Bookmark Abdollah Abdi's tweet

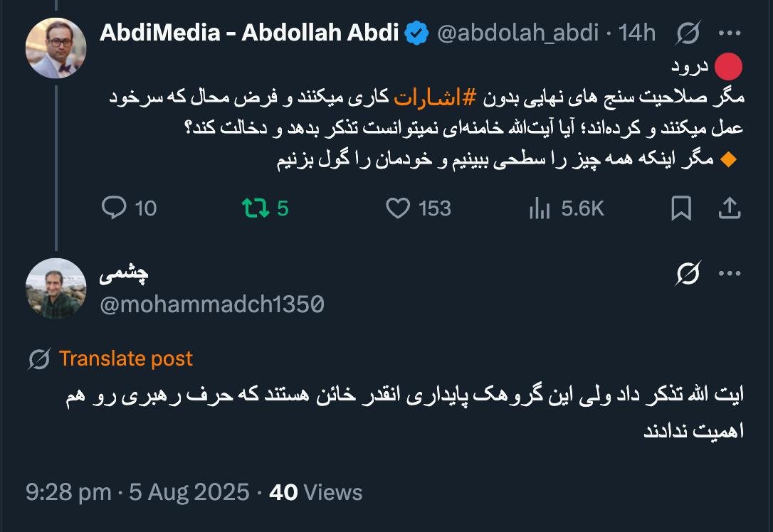coord(681,208)
